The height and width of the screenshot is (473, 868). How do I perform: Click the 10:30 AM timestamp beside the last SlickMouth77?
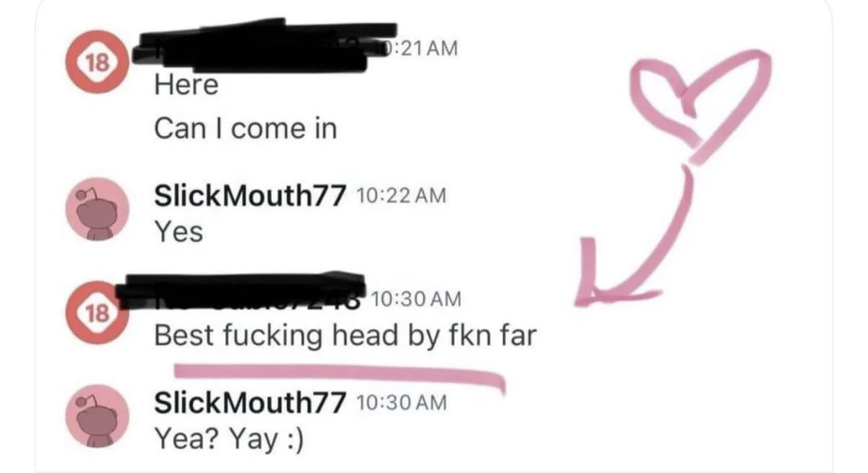coord(401,403)
